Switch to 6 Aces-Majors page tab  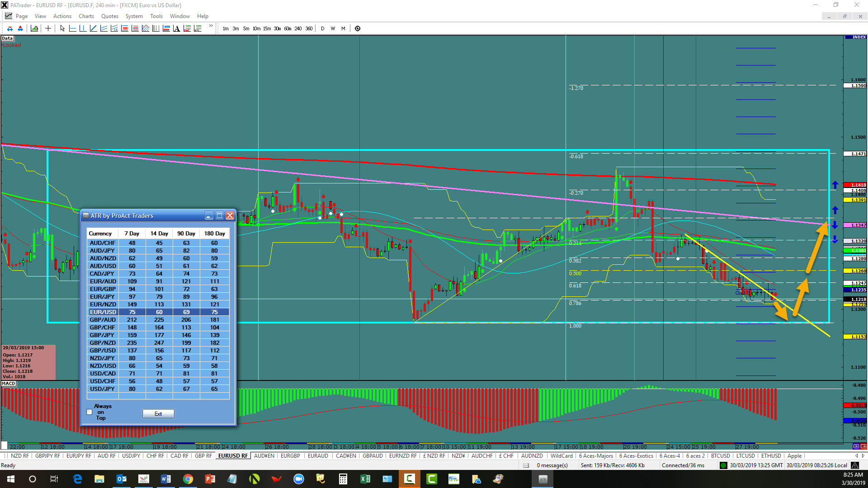click(x=596, y=456)
